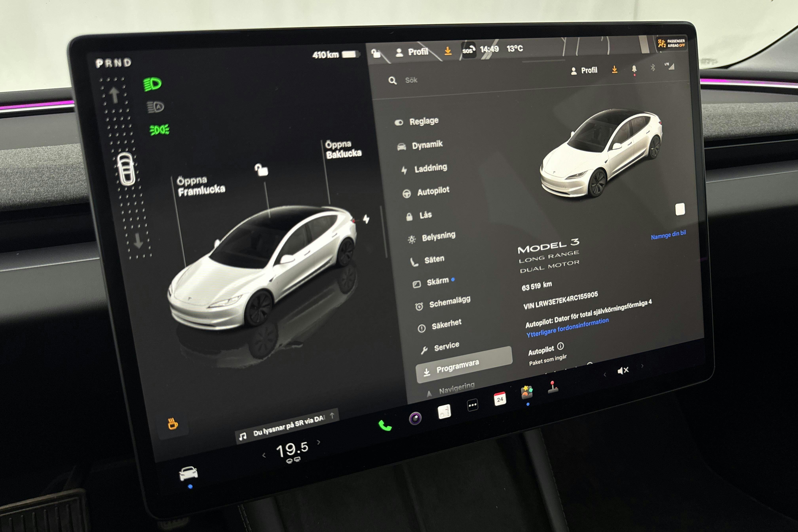Open the charge port lightning icon
Screen dimensions: 798x532
(x=366, y=219)
